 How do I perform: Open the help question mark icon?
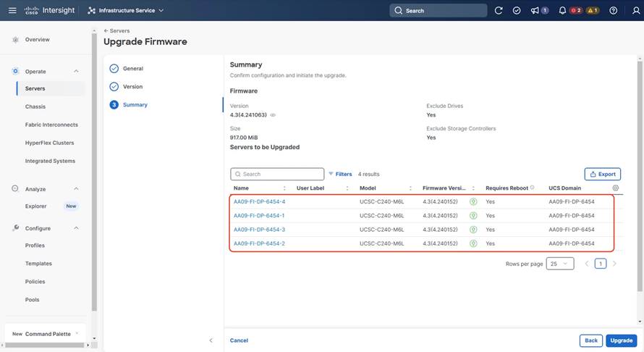pos(614,10)
